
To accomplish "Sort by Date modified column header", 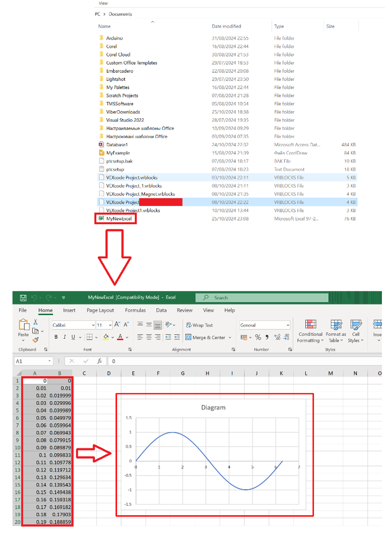I will pos(227,26).
